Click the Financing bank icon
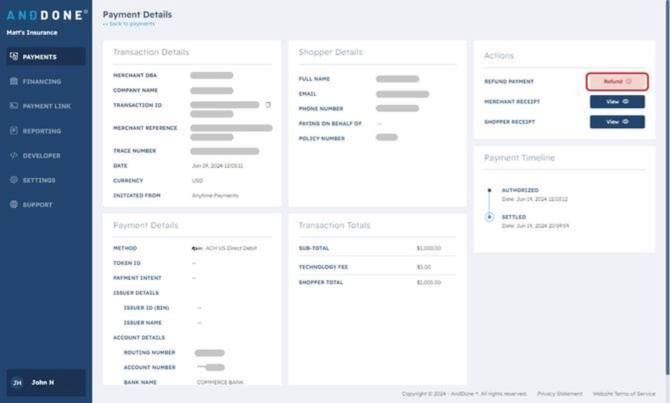The width and height of the screenshot is (670, 403). pyautogui.click(x=14, y=81)
